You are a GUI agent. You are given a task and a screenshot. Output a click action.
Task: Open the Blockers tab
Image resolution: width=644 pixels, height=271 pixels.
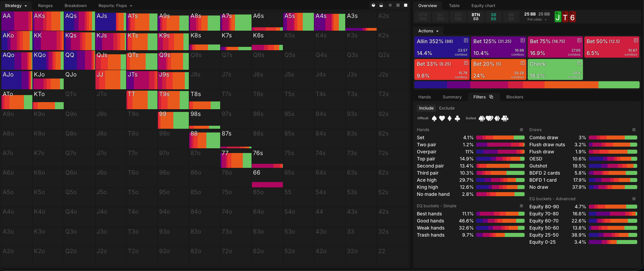pos(515,97)
